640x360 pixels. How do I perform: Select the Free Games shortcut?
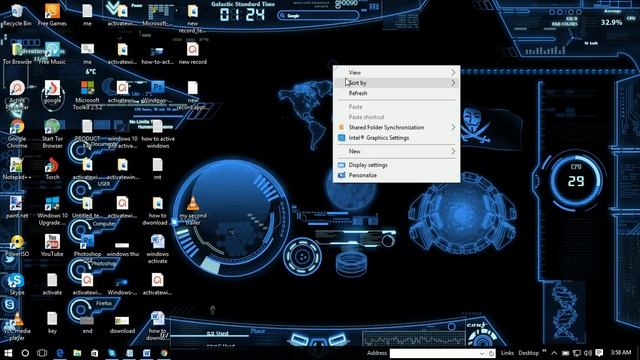[52, 16]
